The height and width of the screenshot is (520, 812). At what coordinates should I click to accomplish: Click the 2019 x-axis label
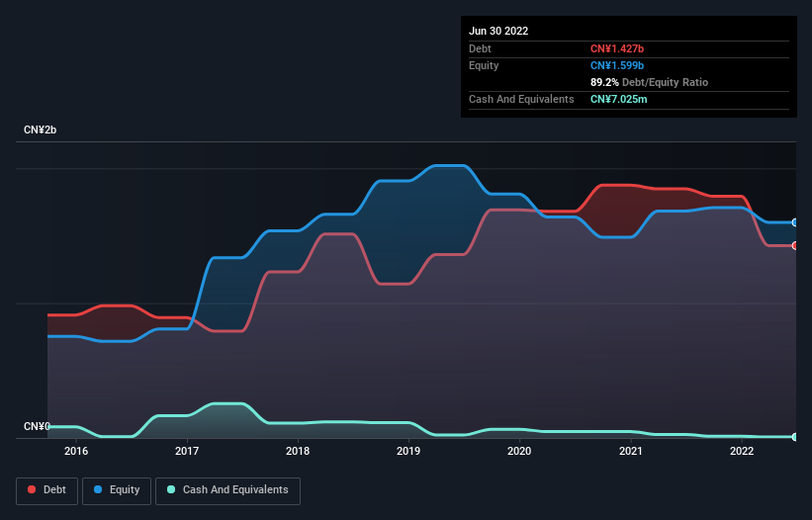pyautogui.click(x=408, y=451)
